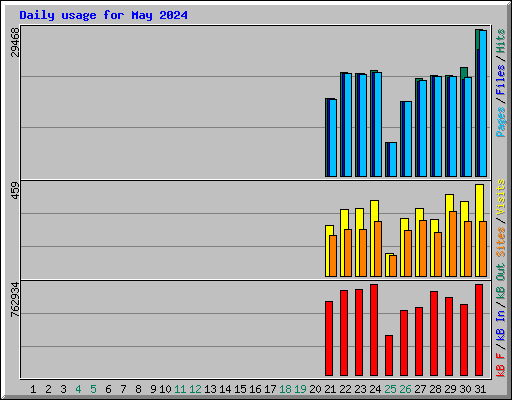
Task: Click day 5 on the x-axis
Action: tap(93, 389)
